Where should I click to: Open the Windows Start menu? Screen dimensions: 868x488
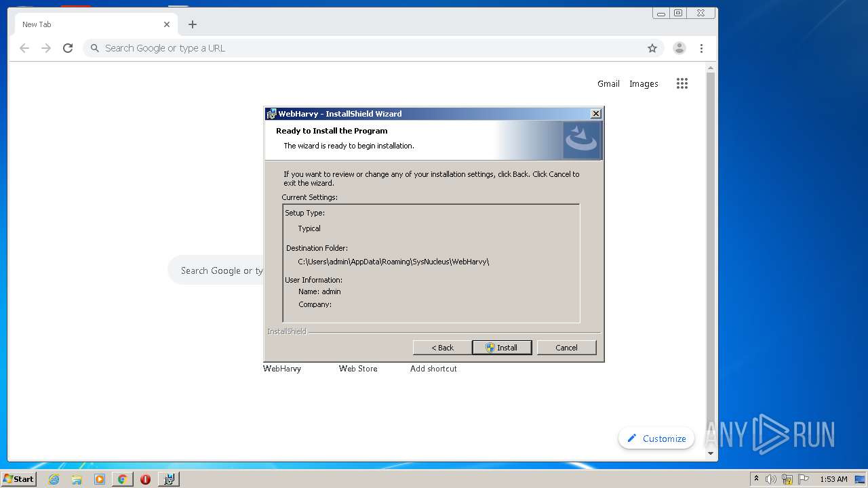(x=18, y=479)
